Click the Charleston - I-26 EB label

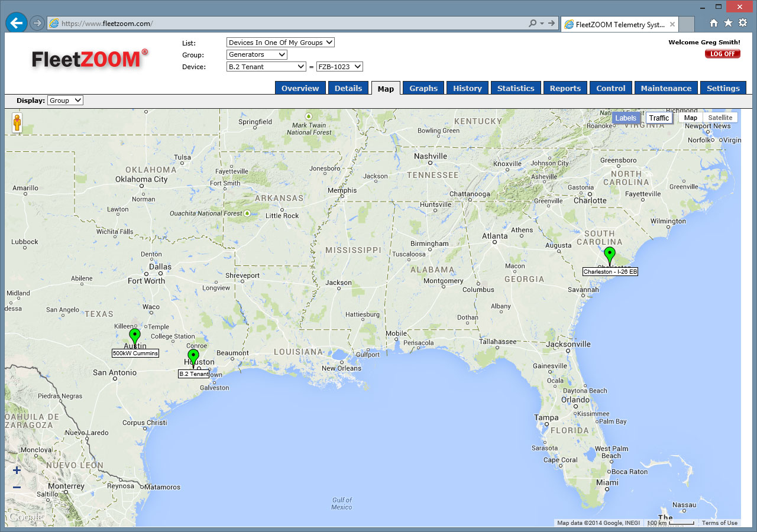(610, 272)
